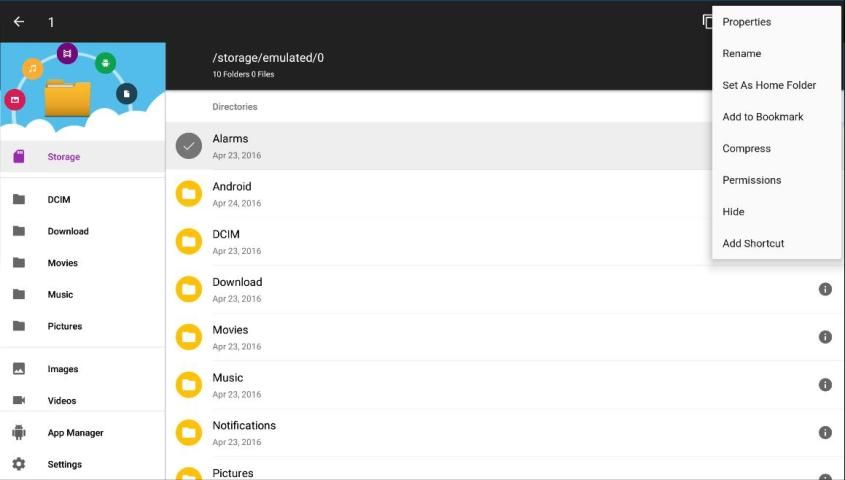845x480 pixels.
Task: Select Rename in the popup menu
Action: (742, 54)
